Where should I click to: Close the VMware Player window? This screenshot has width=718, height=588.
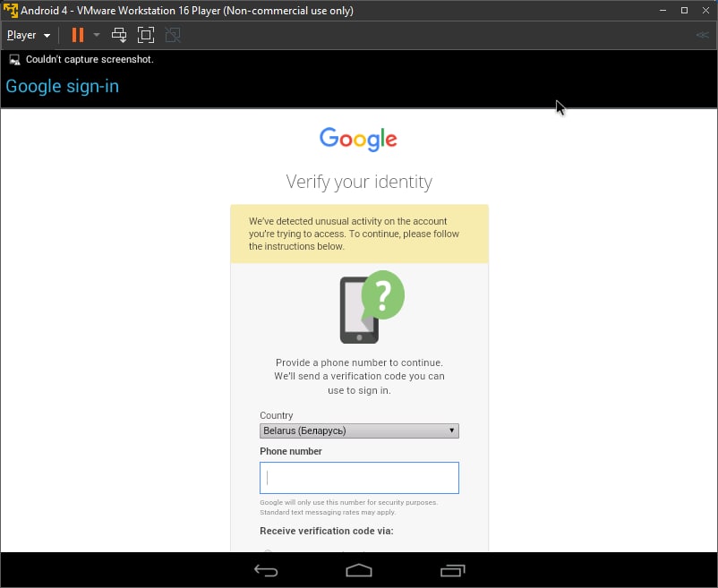click(x=705, y=10)
